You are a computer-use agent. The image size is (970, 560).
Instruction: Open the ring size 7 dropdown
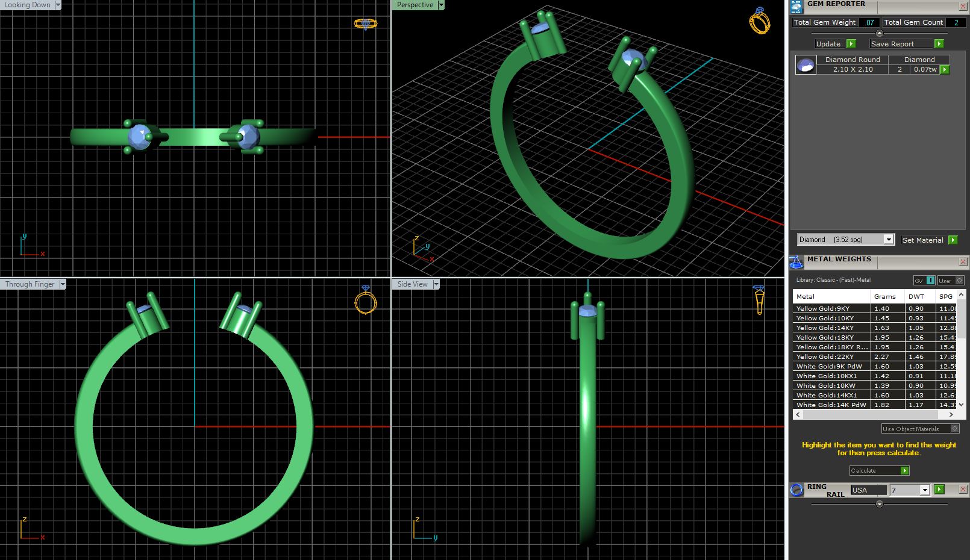pos(924,490)
